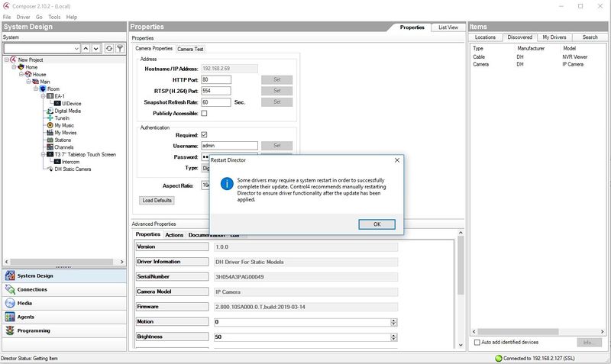Viewport: 611px width, 364px height.
Task: Toggle the Authentication Required checkbox
Action: pos(204,135)
